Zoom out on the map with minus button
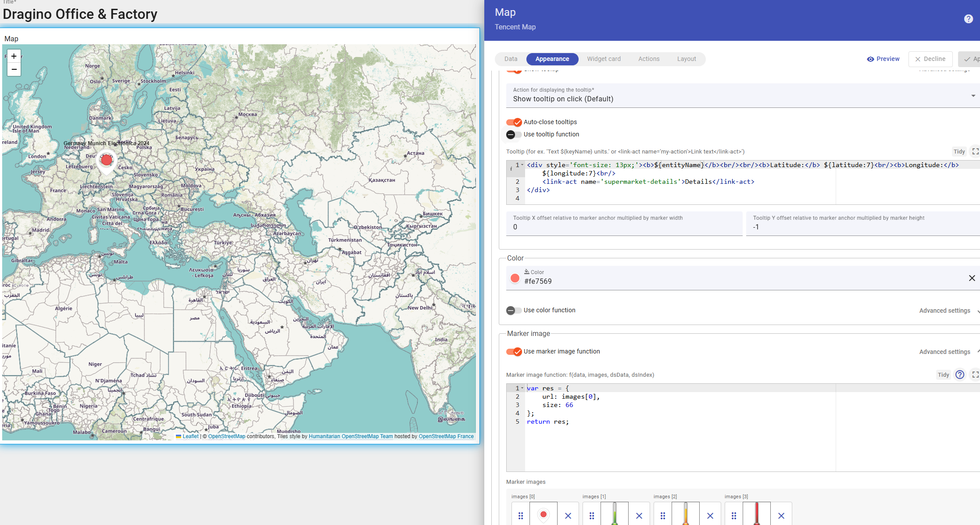Screen dimensions: 980x525 pos(14,69)
